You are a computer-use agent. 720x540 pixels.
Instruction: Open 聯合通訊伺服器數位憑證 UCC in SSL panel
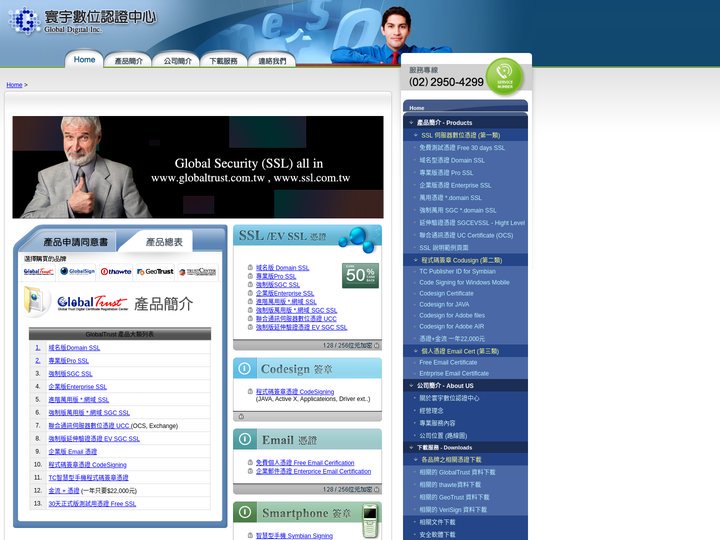[x=296, y=318]
